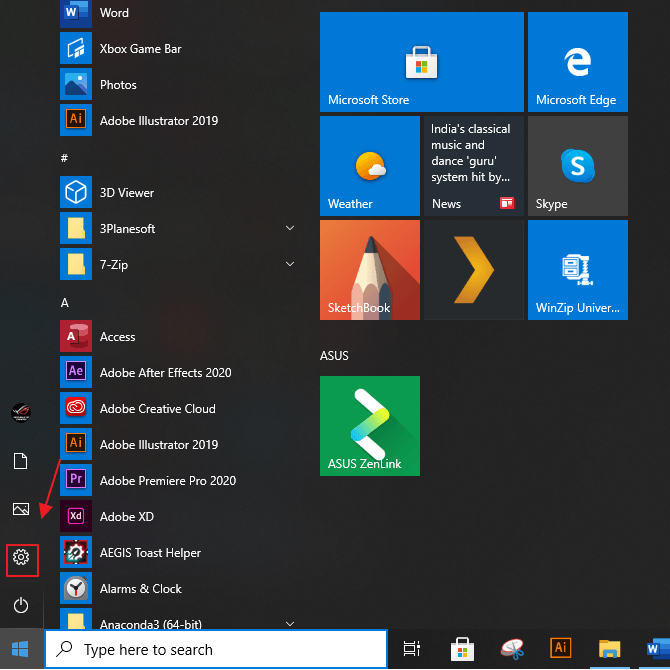Open Task View on the taskbar
Image resolution: width=670 pixels, height=670 pixels.
point(411,649)
